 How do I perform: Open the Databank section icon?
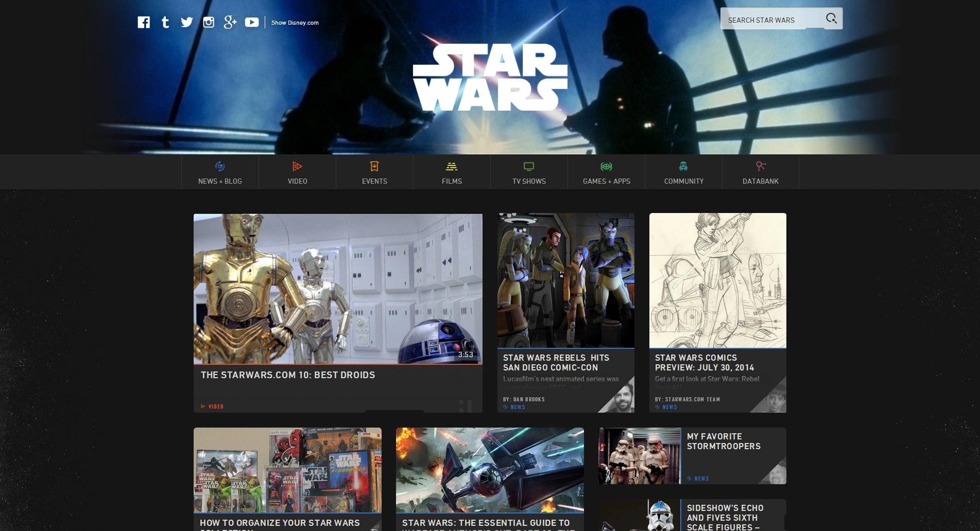(x=760, y=166)
